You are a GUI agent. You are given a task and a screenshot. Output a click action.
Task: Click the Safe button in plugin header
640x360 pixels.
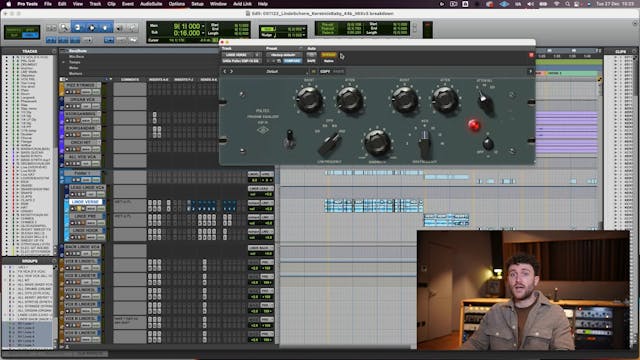311,61
